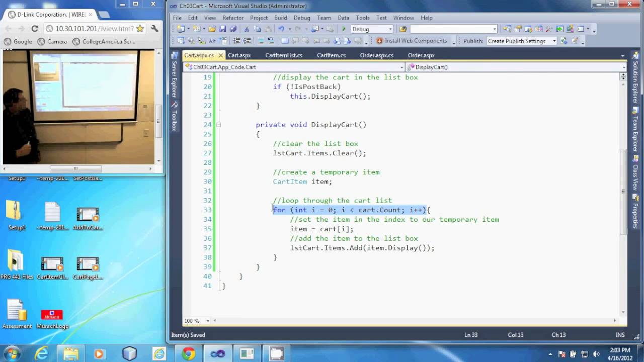Screen dimensions: 644x362
Task: Click the Chrome address bar
Action: coord(95,29)
